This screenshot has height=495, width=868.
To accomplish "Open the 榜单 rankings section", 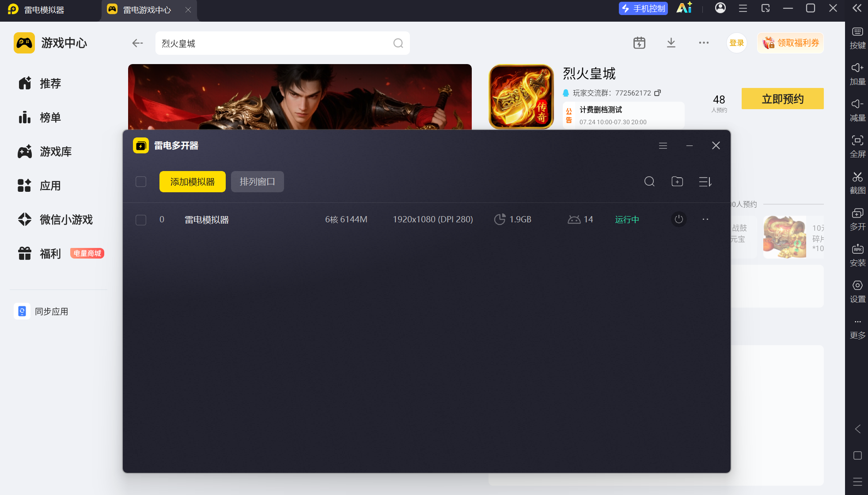I will click(39, 117).
